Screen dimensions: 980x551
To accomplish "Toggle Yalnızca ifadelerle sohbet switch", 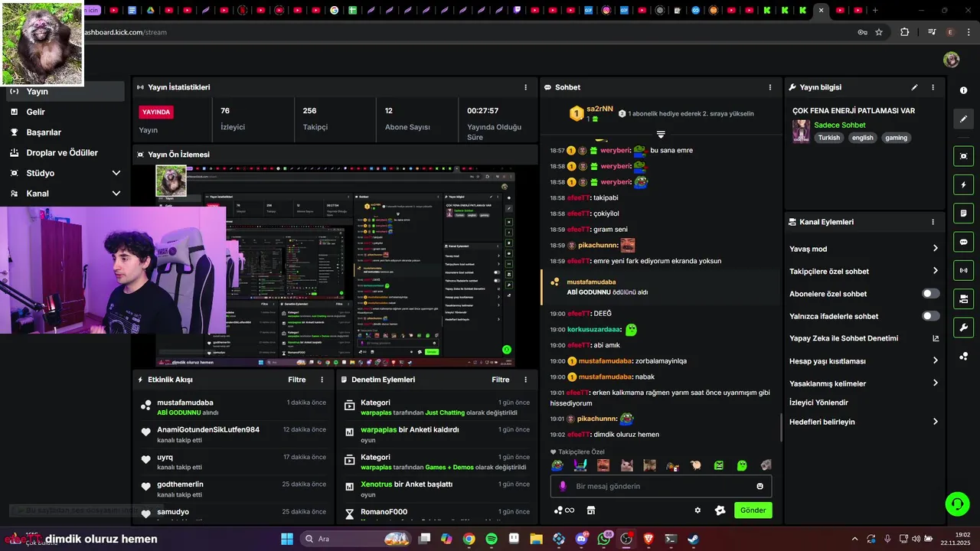I will (931, 316).
